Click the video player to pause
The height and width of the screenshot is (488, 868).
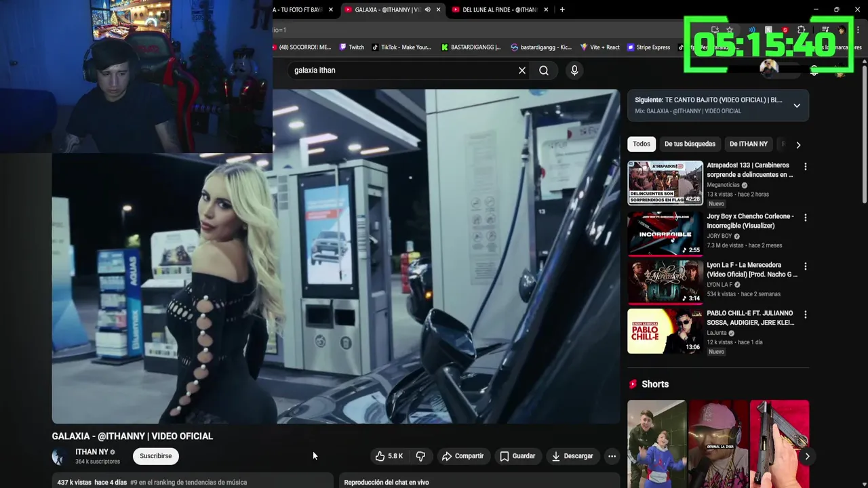pos(336,256)
